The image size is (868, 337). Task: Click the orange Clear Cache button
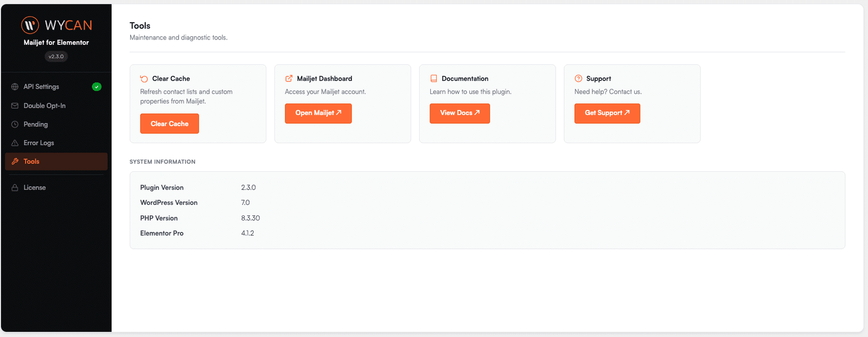169,124
